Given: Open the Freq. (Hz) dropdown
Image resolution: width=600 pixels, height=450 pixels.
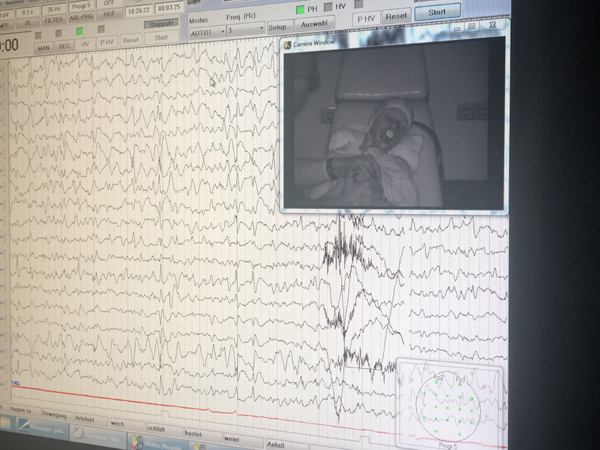Looking at the screenshot, I should point(246,29).
